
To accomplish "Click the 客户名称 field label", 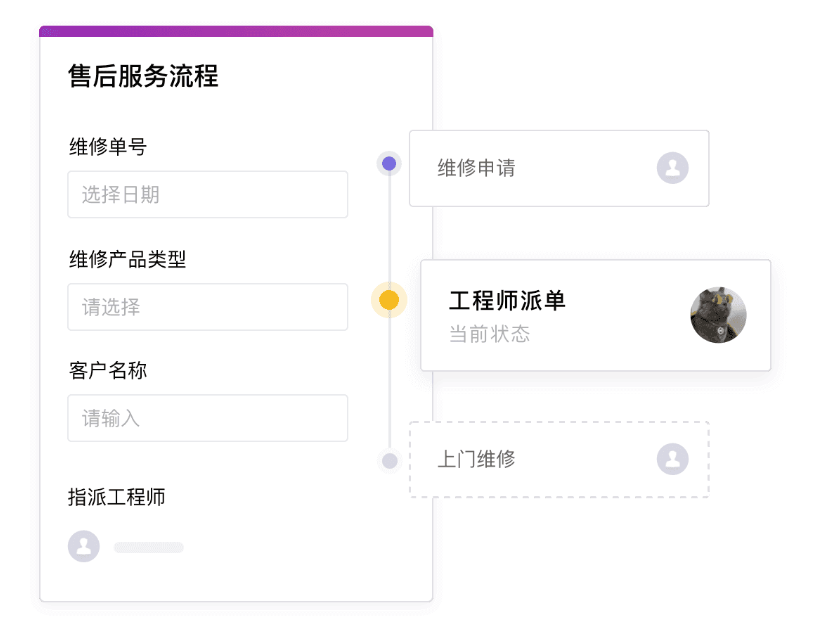I will 108,371.
